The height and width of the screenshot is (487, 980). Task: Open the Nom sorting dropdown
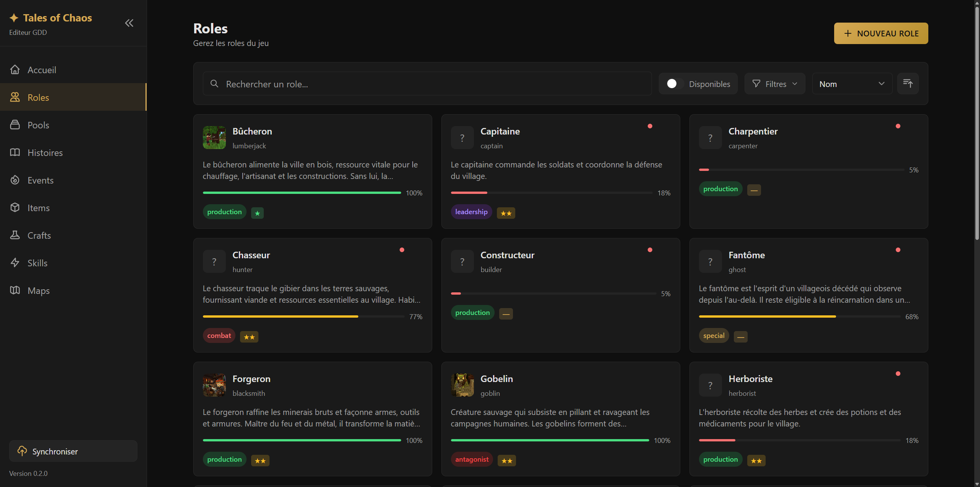(852, 84)
